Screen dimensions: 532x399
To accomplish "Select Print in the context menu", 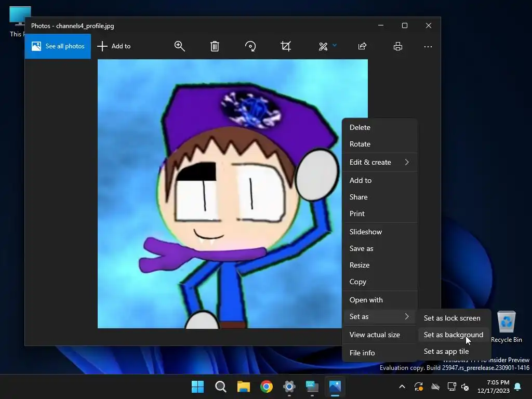I will (x=380, y=214).
